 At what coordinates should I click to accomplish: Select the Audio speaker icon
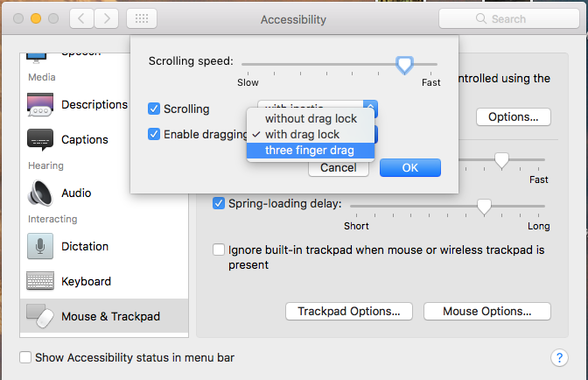(x=40, y=193)
